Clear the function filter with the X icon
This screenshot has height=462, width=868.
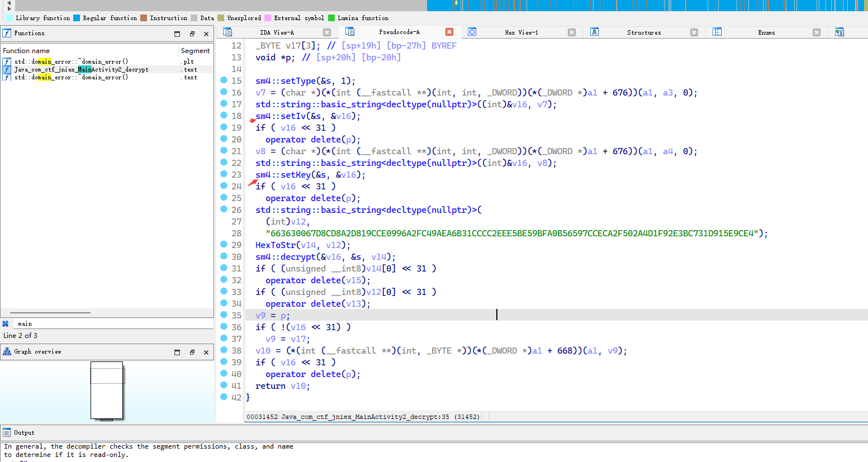point(6,324)
